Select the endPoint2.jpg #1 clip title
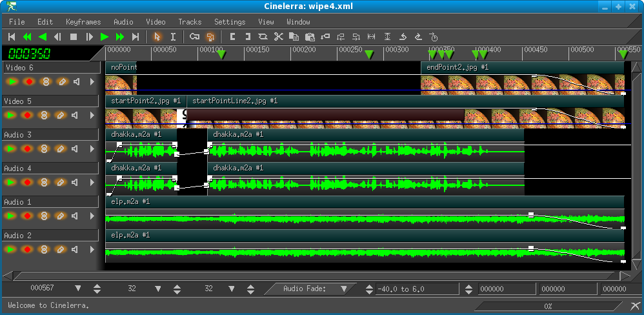 [x=458, y=67]
